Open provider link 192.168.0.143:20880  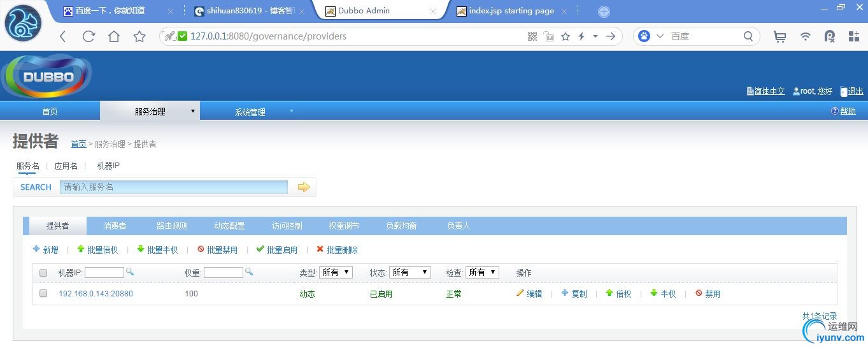pos(96,294)
